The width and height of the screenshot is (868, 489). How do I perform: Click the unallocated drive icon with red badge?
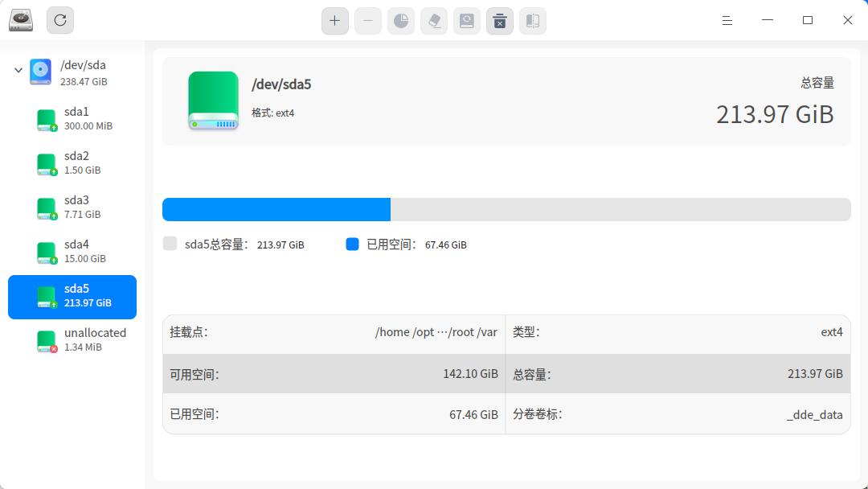pyautogui.click(x=47, y=342)
